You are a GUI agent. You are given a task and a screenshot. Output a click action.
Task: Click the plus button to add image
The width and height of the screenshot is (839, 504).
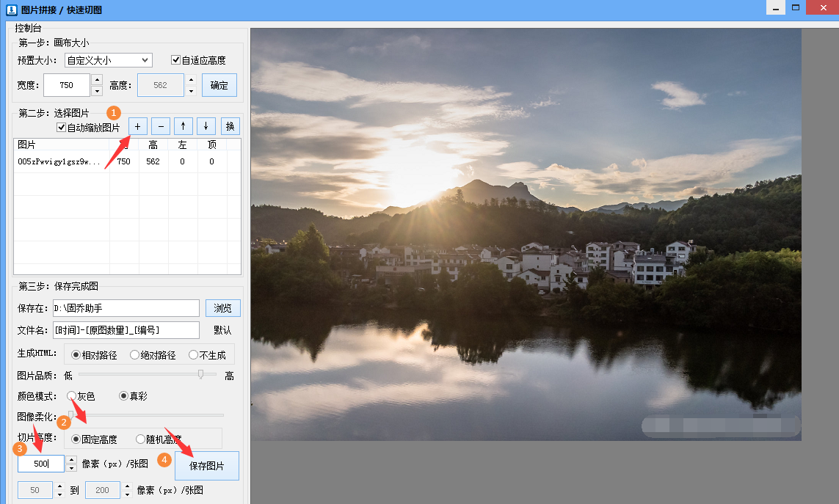[x=137, y=126]
